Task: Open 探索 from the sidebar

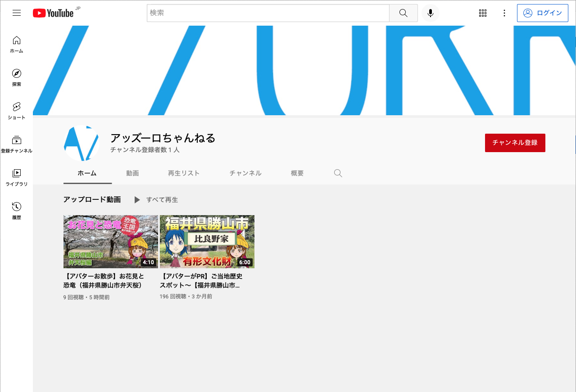Action: [16, 77]
